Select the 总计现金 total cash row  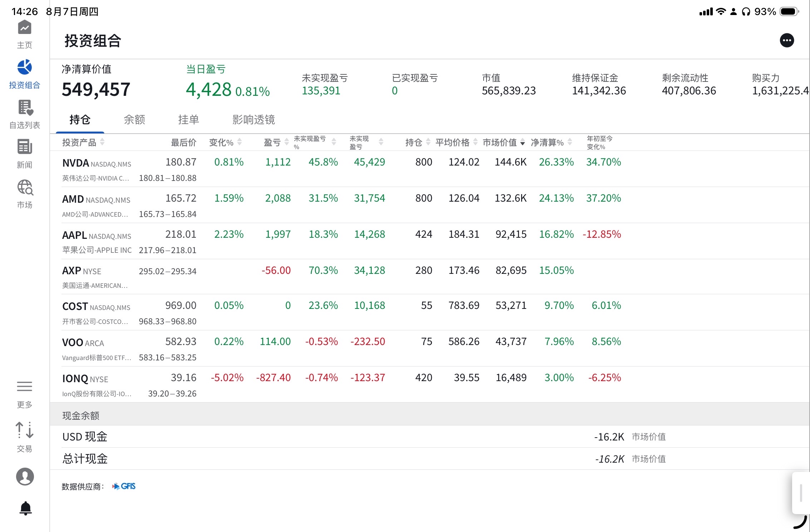point(430,459)
